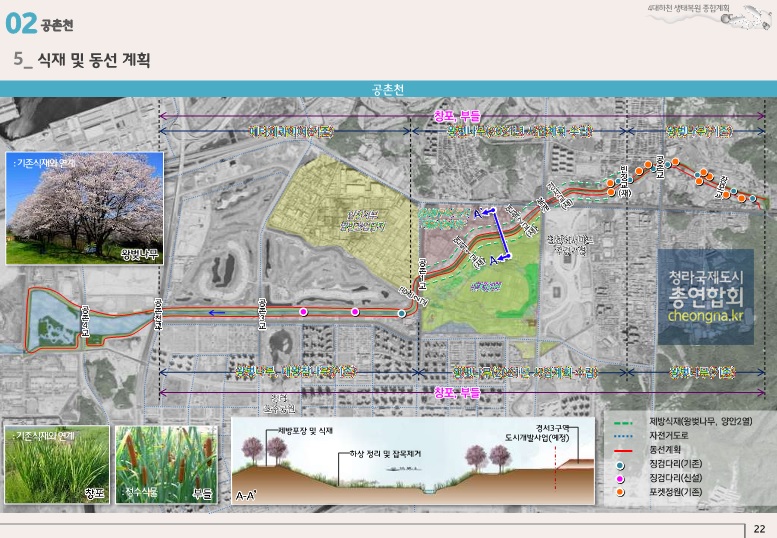Image resolution: width=777 pixels, height=538 pixels.
Task: Open the 부들 cattail photo
Action: coord(166,465)
